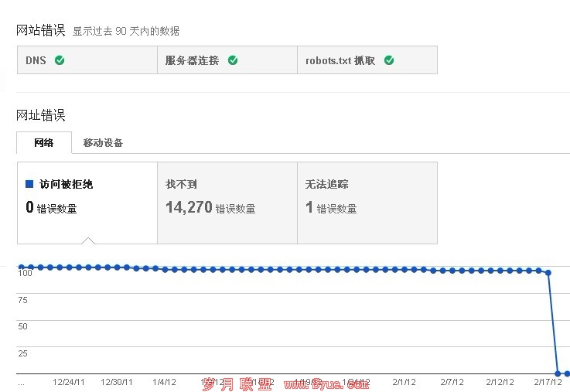Click the blue square legend icon by 访问被拒绝
The image size is (570, 392).
pos(29,184)
